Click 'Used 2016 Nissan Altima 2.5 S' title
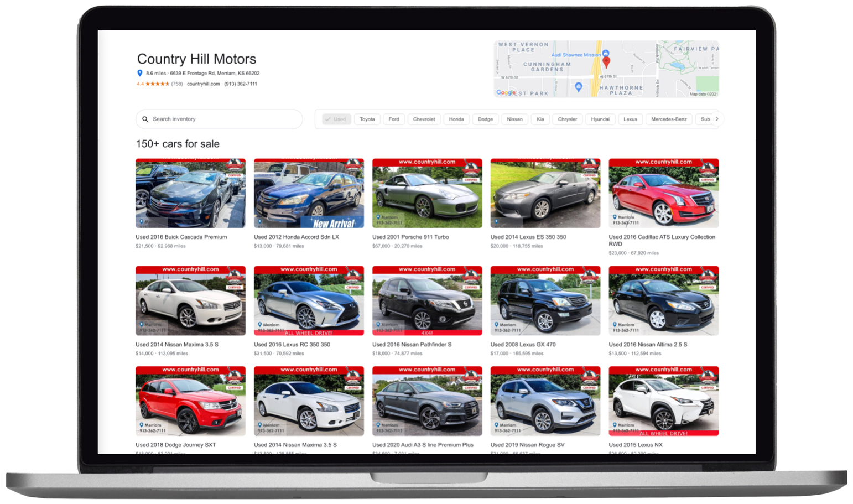The image size is (853, 504). [x=648, y=344]
